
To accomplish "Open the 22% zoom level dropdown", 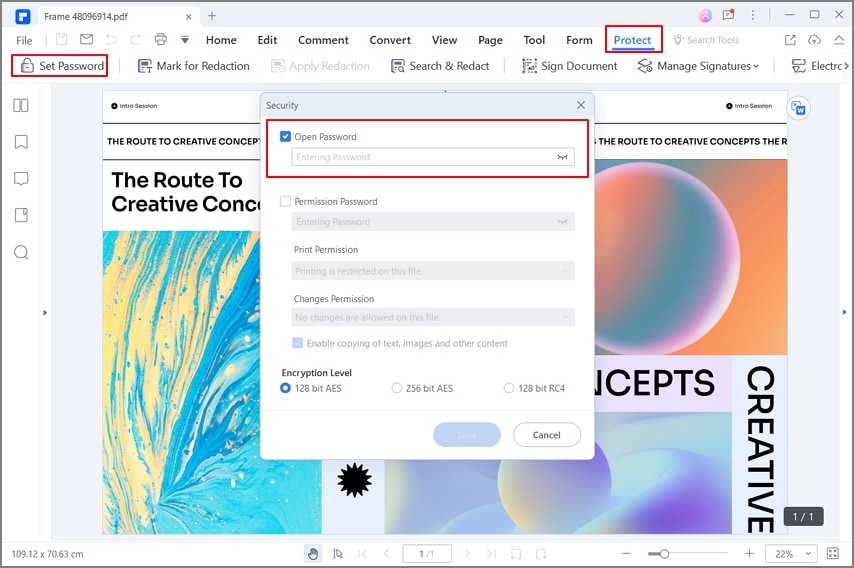I will pos(792,554).
